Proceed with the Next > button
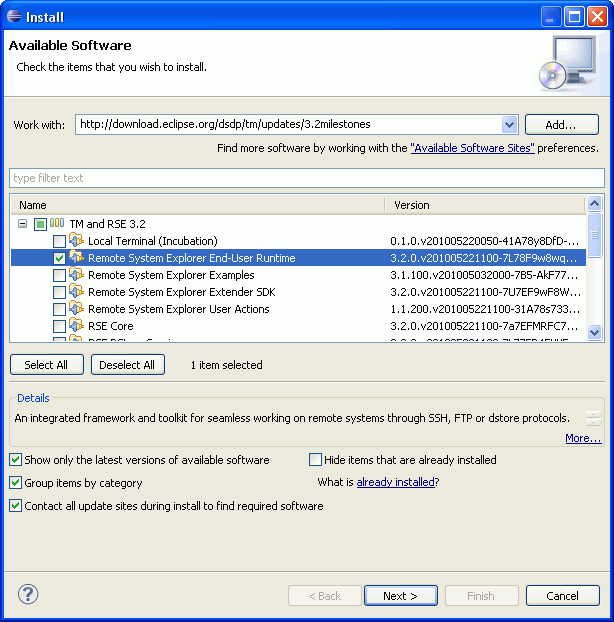614x622 pixels. (401, 595)
